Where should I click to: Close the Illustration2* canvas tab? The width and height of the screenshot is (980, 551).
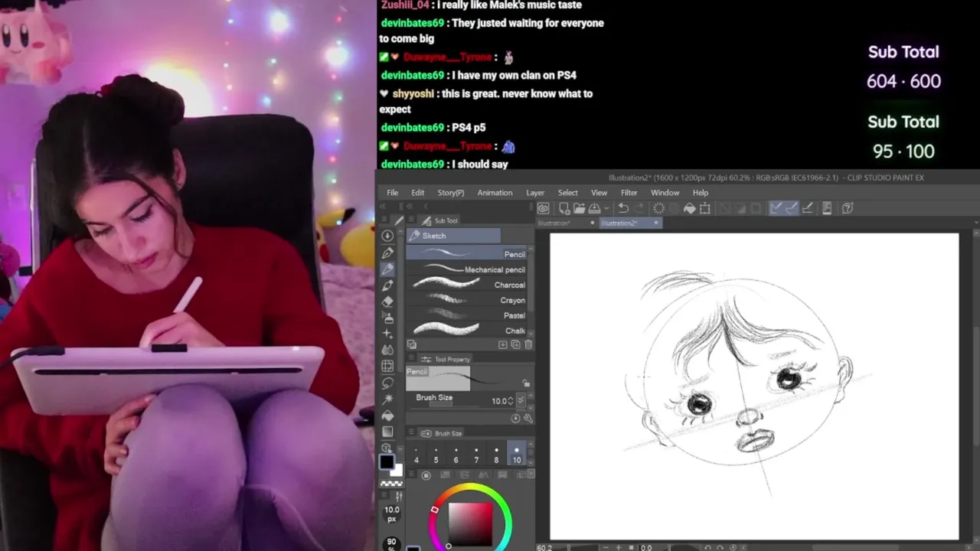[655, 223]
